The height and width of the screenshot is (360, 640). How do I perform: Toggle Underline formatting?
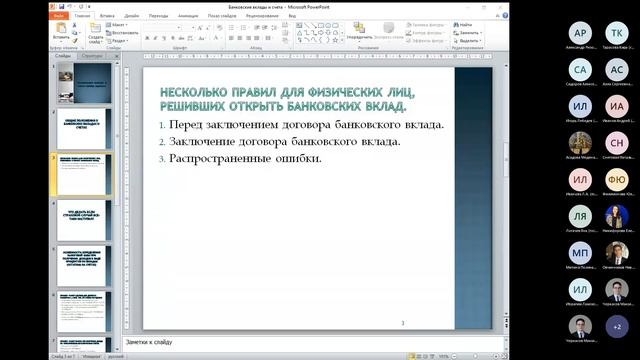[x=164, y=38]
